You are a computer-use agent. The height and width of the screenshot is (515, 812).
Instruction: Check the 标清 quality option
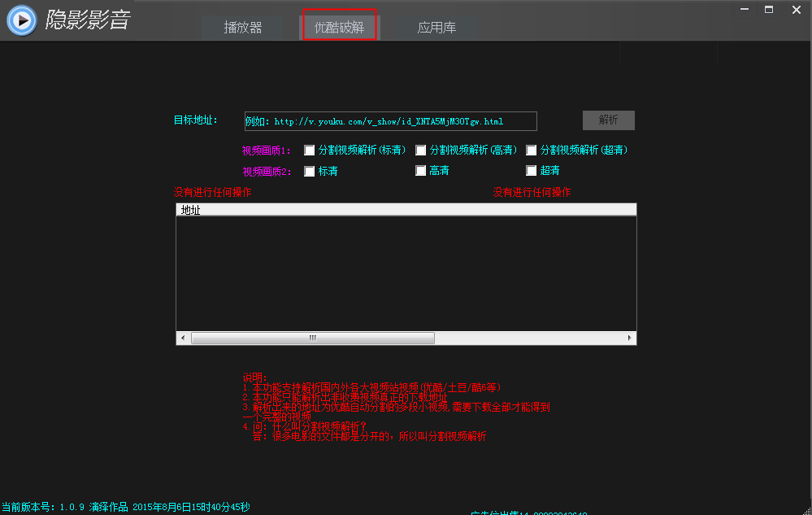pyautogui.click(x=309, y=171)
